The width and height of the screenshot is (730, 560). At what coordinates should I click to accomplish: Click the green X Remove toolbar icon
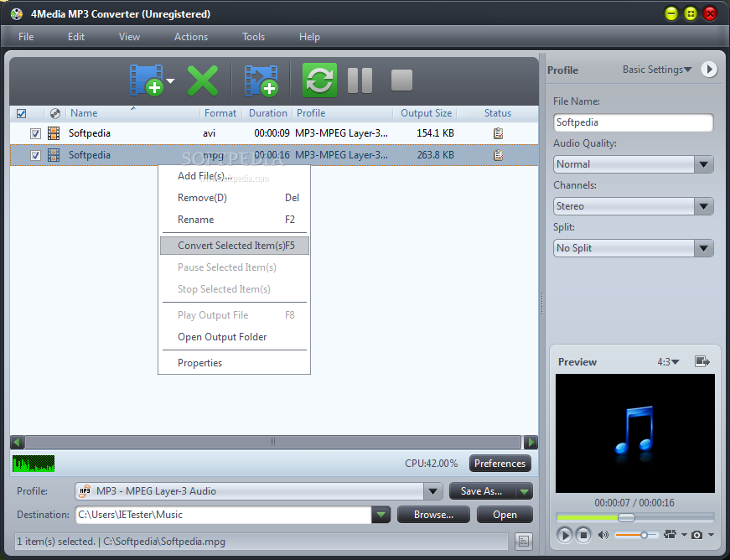[x=203, y=80]
